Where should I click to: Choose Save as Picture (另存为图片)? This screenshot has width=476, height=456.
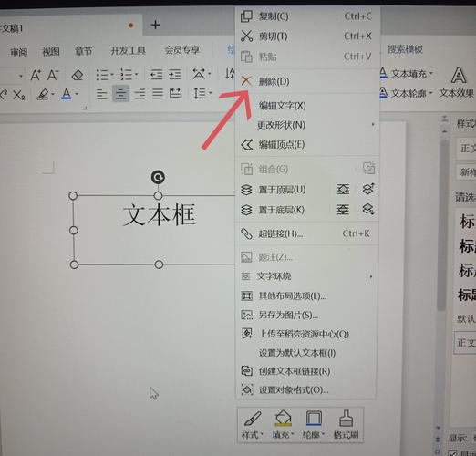[306, 315]
